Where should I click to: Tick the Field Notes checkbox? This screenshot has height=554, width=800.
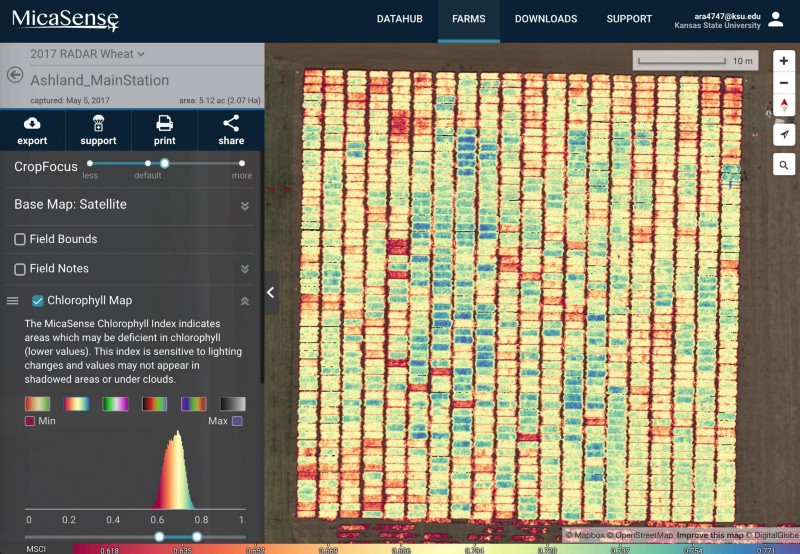[20, 269]
